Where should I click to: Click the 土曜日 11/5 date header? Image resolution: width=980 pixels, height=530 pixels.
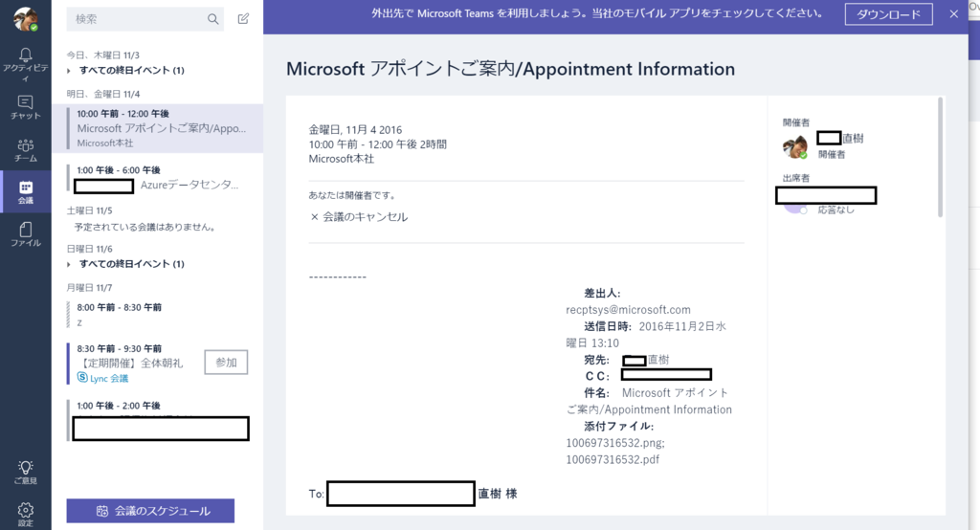[89, 210]
